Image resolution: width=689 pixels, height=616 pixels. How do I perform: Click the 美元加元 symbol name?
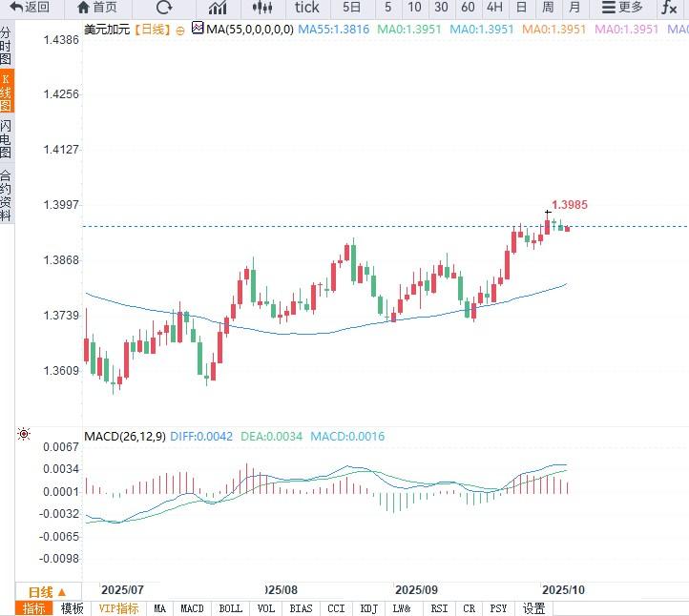(x=107, y=30)
